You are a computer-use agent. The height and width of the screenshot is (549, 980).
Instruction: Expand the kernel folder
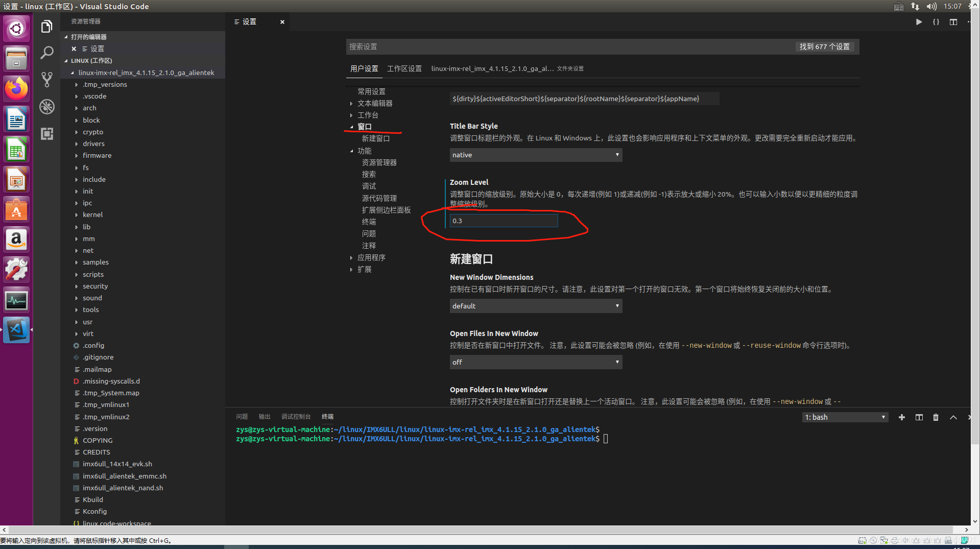92,214
